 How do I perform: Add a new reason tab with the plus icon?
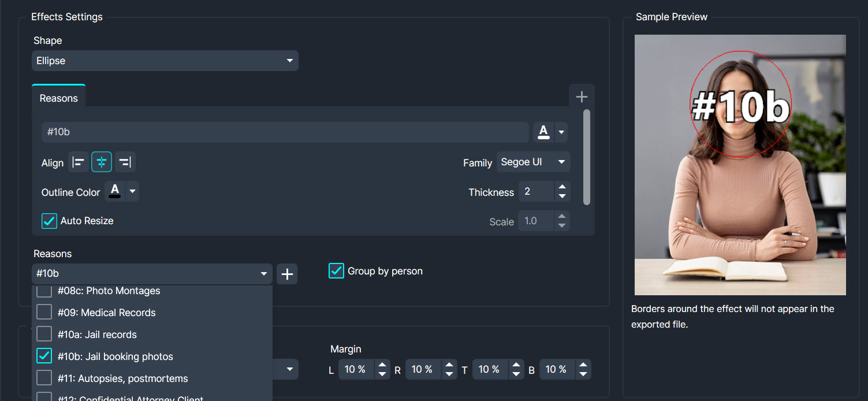pos(582,95)
